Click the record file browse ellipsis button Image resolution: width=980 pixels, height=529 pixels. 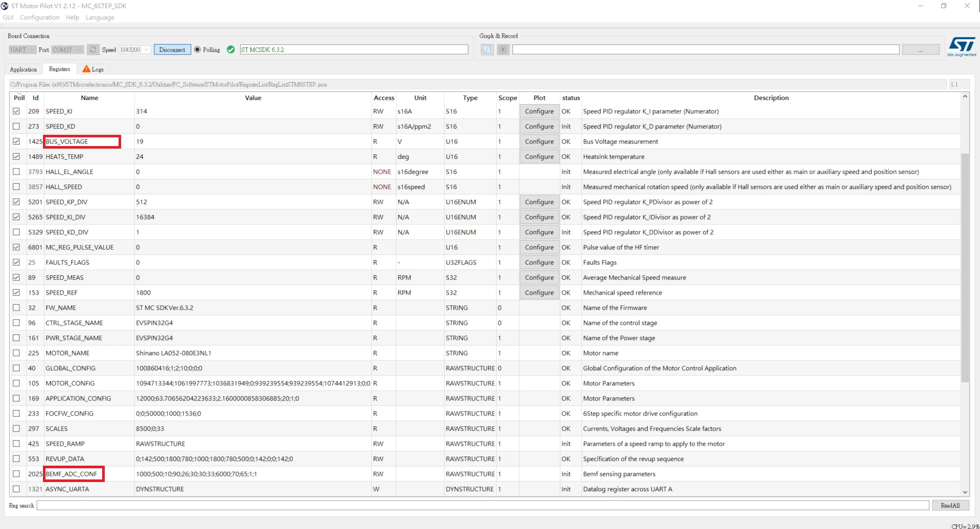point(921,50)
